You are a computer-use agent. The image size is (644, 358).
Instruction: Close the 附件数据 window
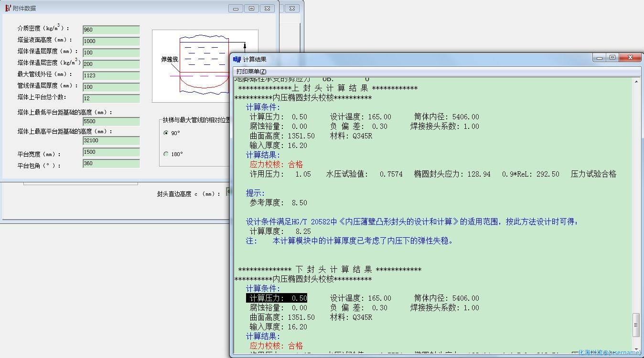point(268,8)
